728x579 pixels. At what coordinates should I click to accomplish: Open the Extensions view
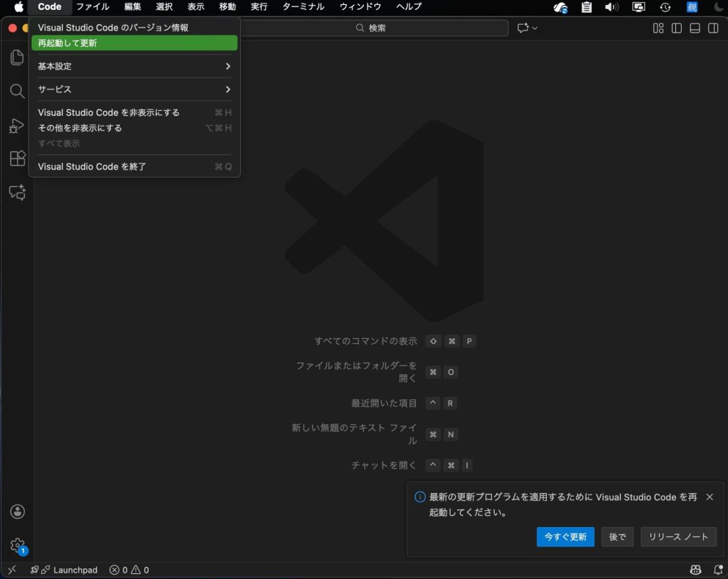[17, 158]
